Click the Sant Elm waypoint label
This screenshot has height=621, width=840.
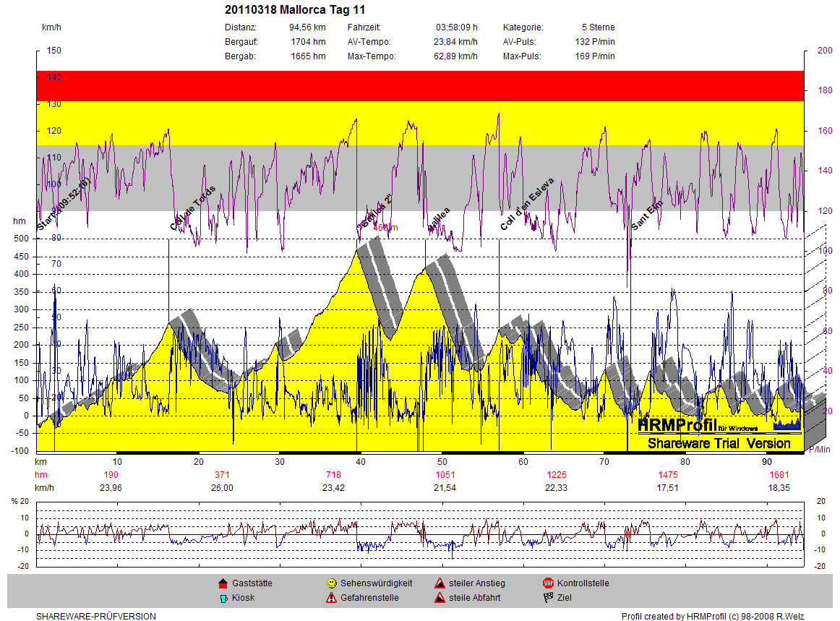pyautogui.click(x=647, y=215)
